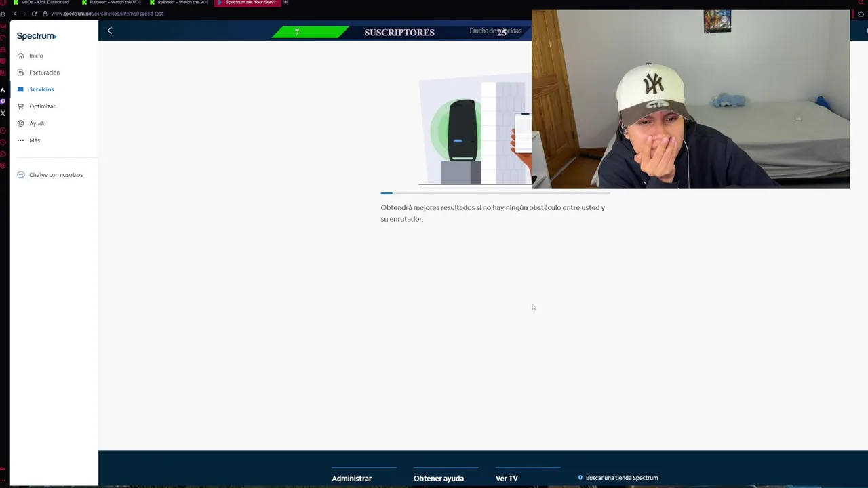
Task: Focus the address bar with spectrum.net URL
Action: pyautogui.click(x=106, y=14)
